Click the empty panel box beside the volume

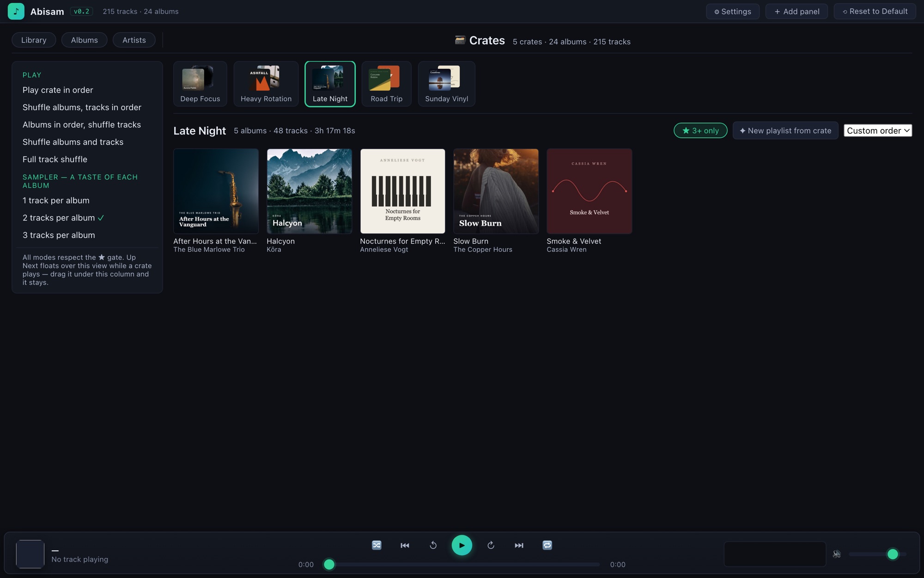pyautogui.click(x=775, y=554)
